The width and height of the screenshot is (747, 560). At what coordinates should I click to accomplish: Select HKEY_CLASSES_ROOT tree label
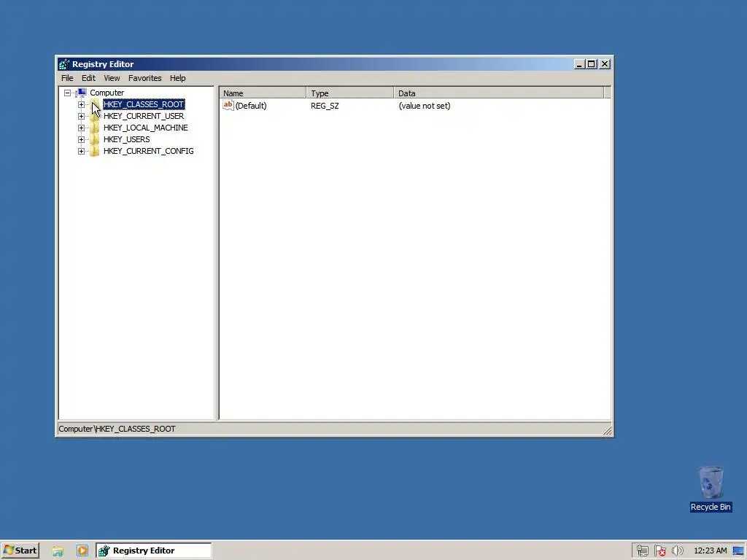144,104
